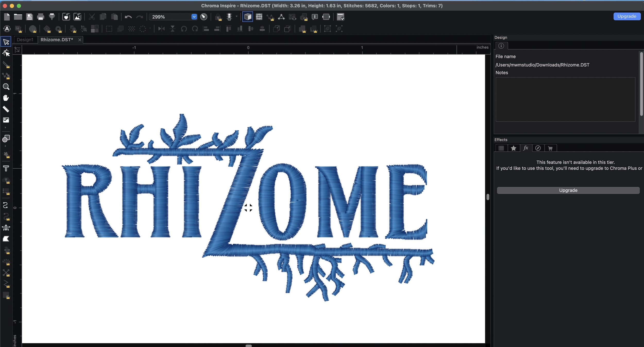Click the concentric circles effect icon

point(33,29)
